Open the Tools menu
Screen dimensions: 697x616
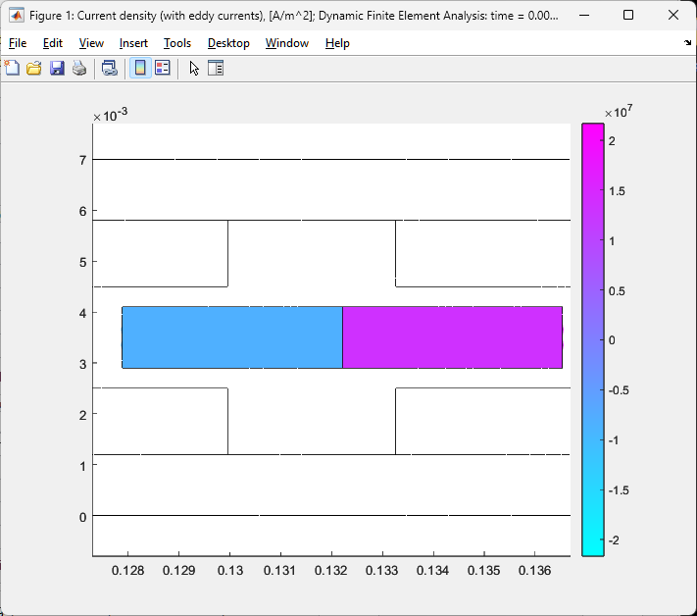tap(176, 43)
